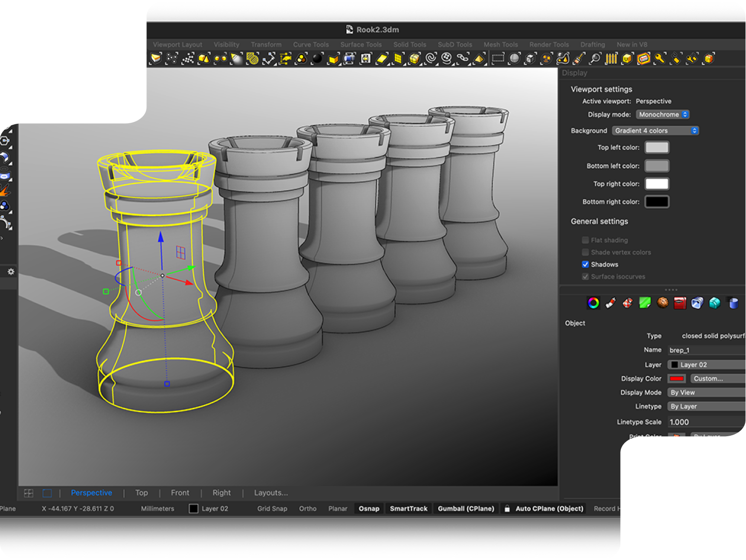Viewport: 746px width, 560px height.
Task: Open the Surface Tools toolbar tab
Action: 361,45
